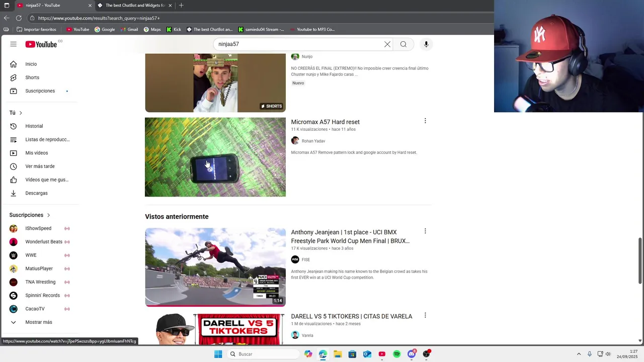Click the browser address bar URL
This screenshot has height=362, width=644.
[99, 18]
